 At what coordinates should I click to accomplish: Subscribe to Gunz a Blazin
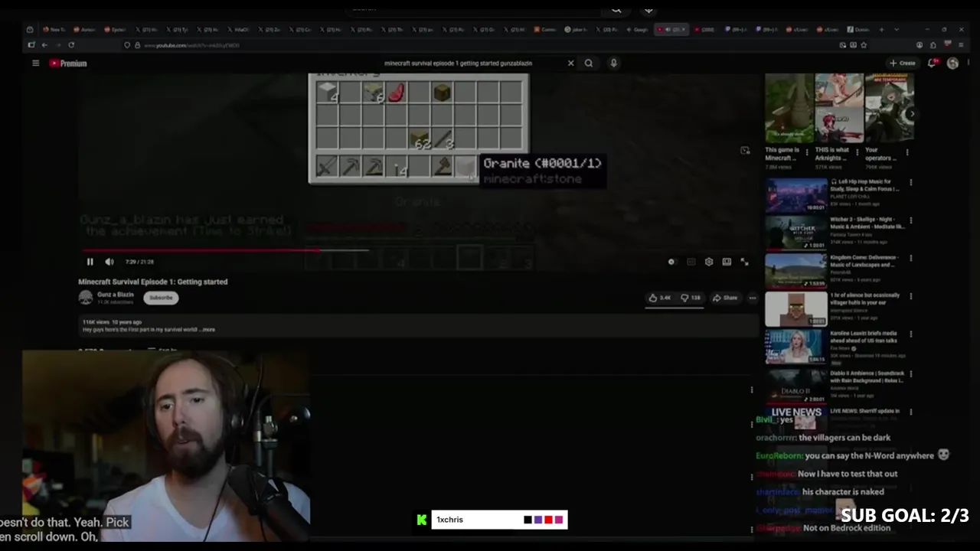(x=161, y=298)
